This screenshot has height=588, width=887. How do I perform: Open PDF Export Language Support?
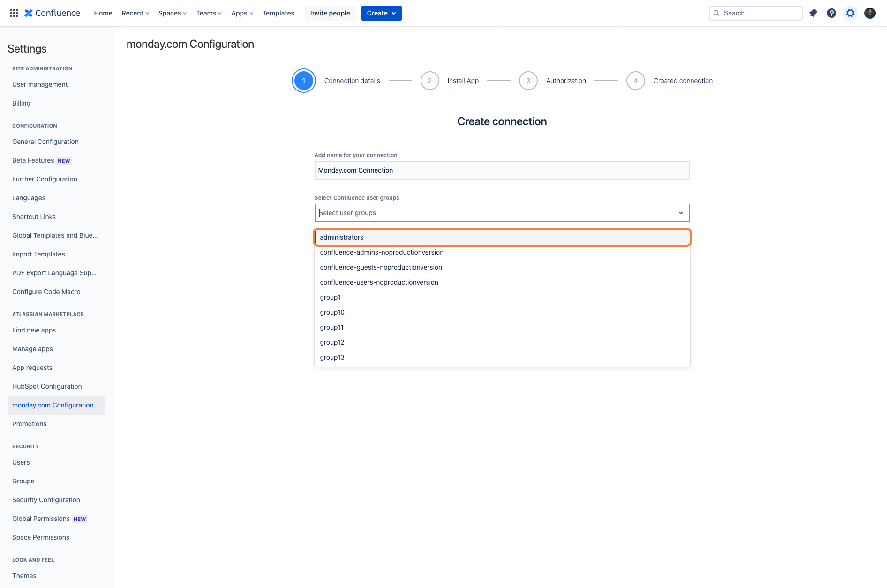point(54,273)
